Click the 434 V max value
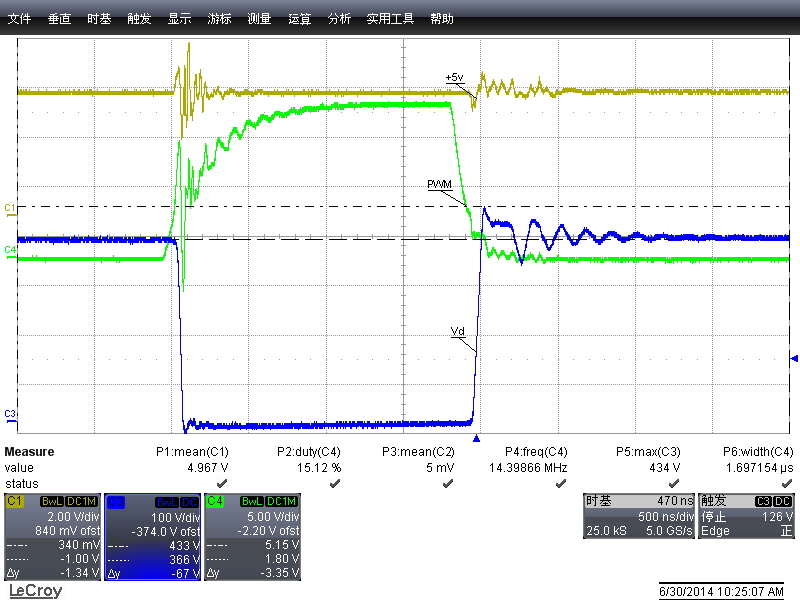Screen dimensions: 800x600 (x=665, y=468)
